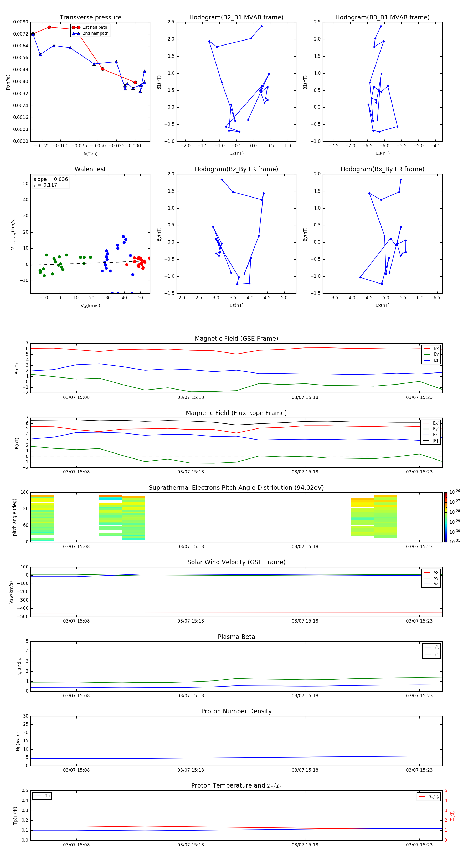This screenshot has height=868, width=473.
Task: Click the 'Hodogram(Bx_By FR frame)' title
Action: pos(382,169)
